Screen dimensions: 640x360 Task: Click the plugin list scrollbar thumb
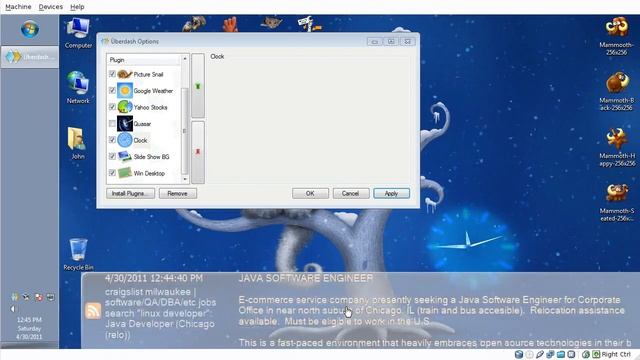point(184,130)
